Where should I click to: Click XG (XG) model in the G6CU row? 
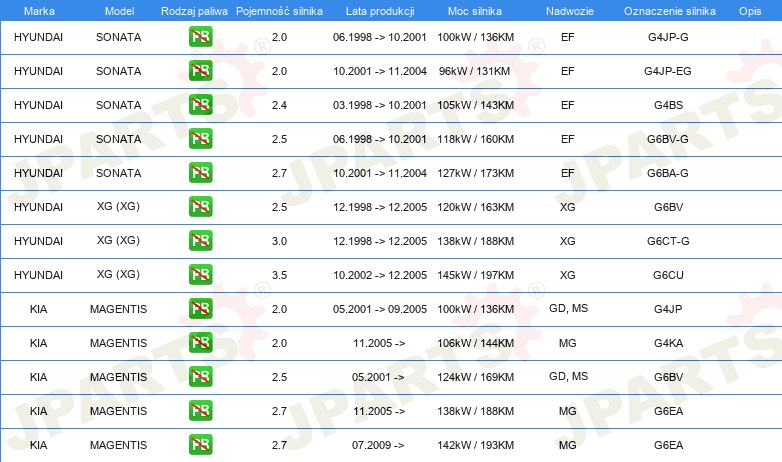118,274
